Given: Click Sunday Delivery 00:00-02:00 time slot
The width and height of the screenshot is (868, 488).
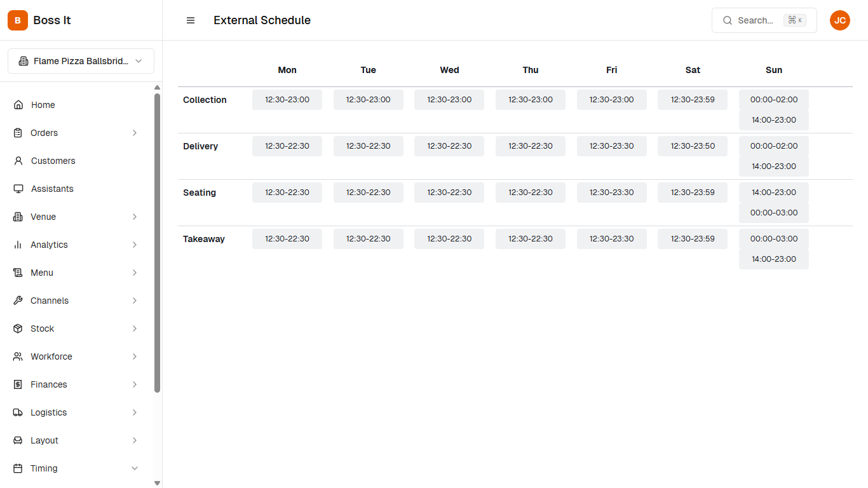Looking at the screenshot, I should 773,146.
